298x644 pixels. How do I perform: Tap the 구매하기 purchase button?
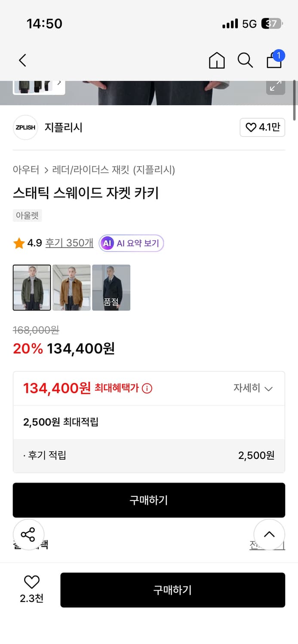pyautogui.click(x=149, y=500)
